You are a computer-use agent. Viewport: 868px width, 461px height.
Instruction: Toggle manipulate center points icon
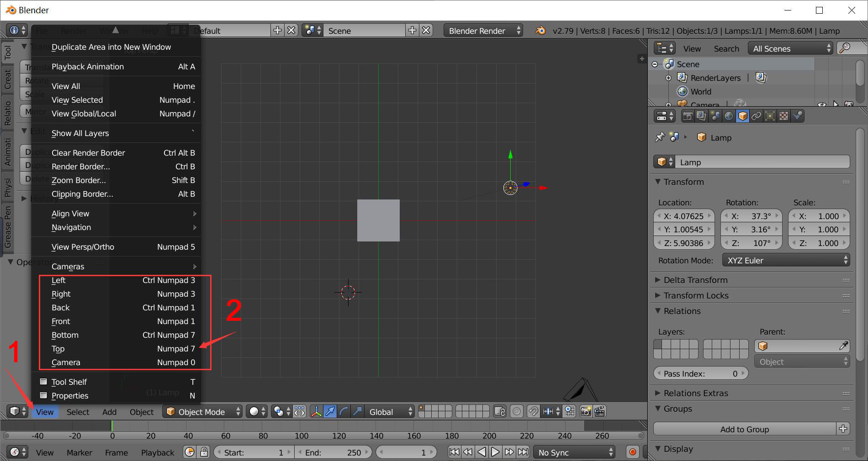pos(299,412)
